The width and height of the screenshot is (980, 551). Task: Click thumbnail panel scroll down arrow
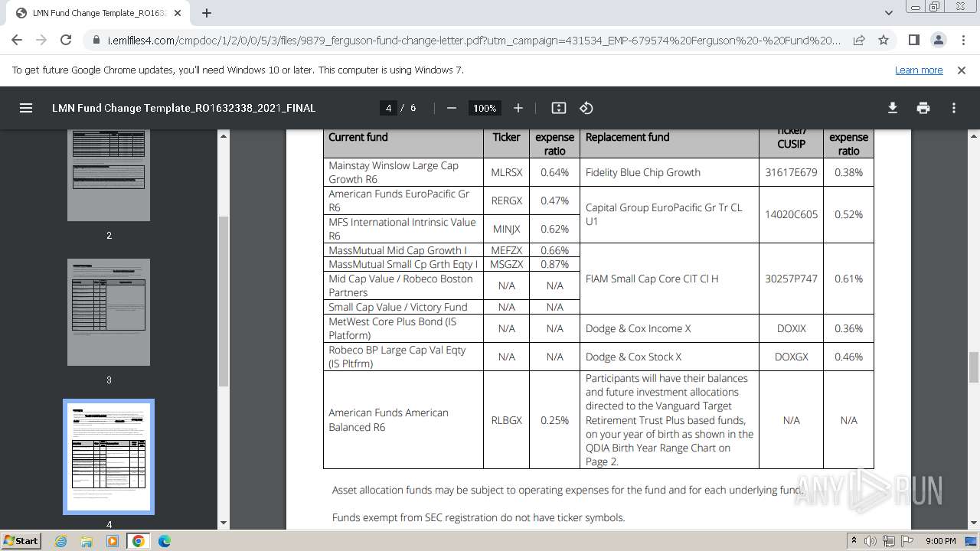pyautogui.click(x=224, y=523)
